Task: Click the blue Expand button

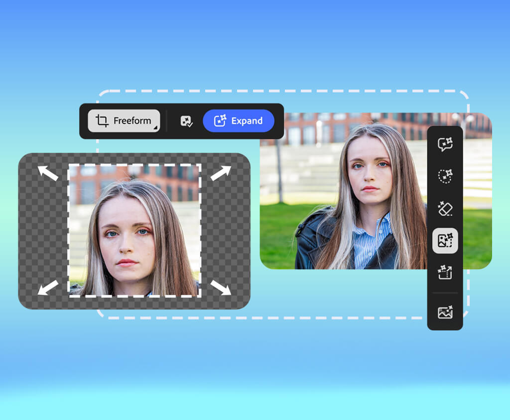Action: click(239, 121)
